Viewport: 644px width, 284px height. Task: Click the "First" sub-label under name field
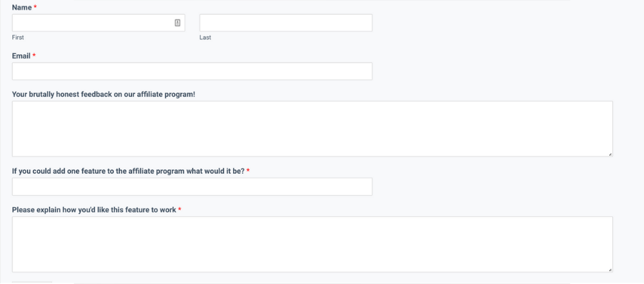coord(18,37)
